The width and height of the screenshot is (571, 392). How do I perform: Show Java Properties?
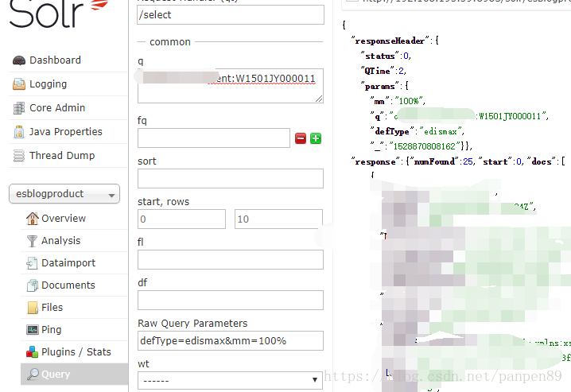(66, 132)
